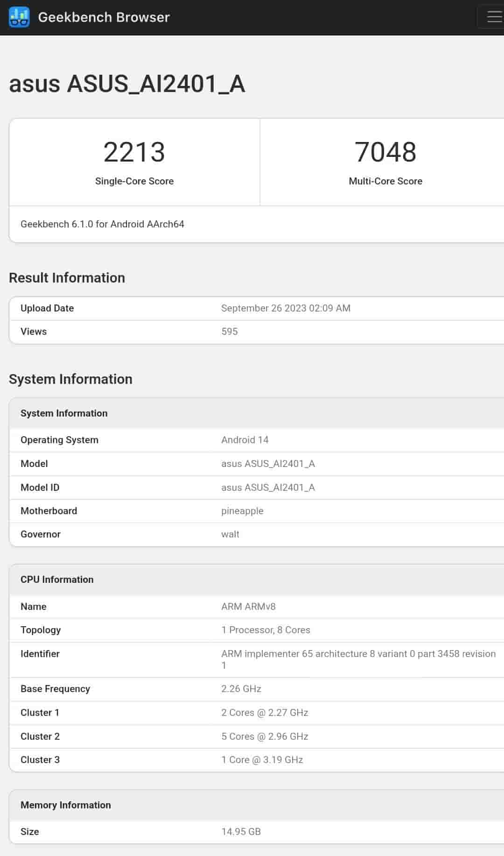Select the 2213 single-core score
This screenshot has height=856, width=504.
tap(134, 152)
